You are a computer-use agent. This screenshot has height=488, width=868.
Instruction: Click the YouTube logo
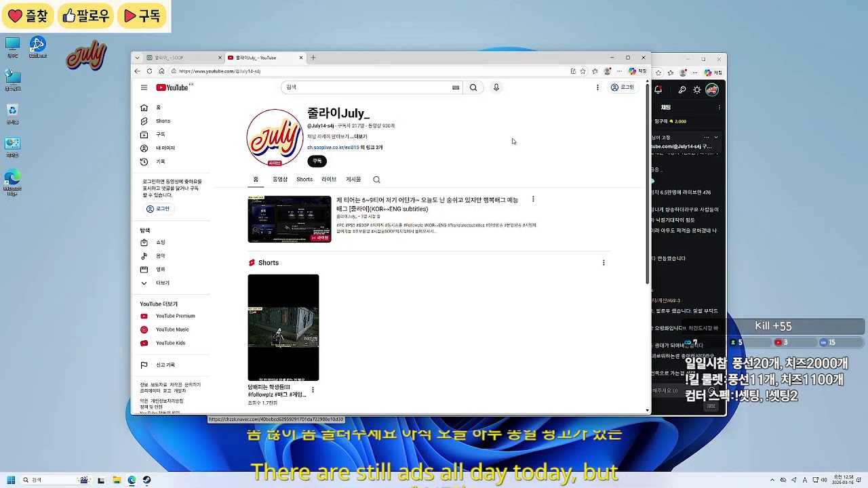point(172,87)
